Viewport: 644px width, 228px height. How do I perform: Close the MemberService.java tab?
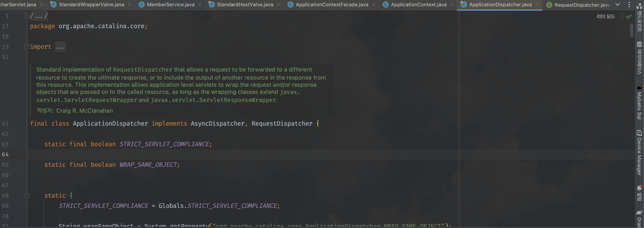[200, 4]
